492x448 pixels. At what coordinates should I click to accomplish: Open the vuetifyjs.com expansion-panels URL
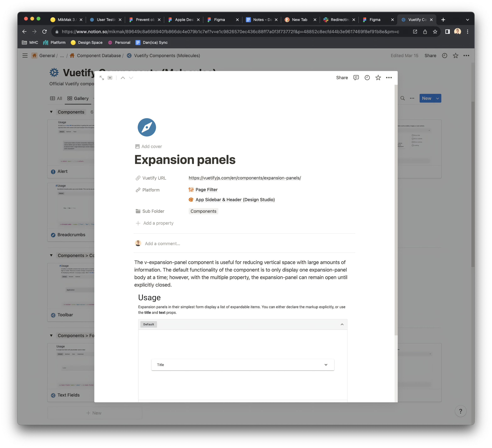[x=245, y=178]
